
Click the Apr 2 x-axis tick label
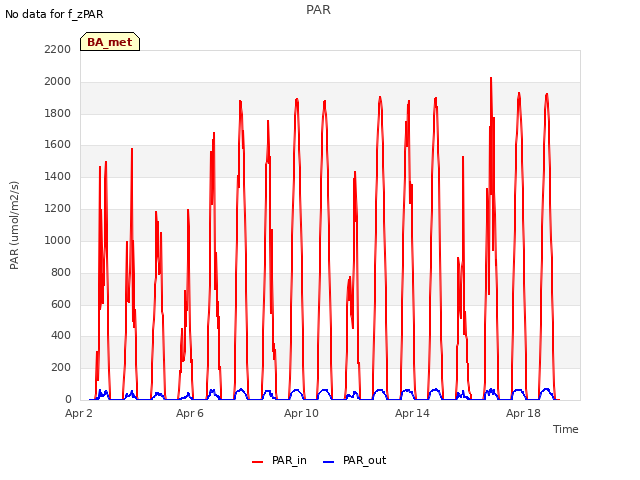pyautogui.click(x=79, y=413)
